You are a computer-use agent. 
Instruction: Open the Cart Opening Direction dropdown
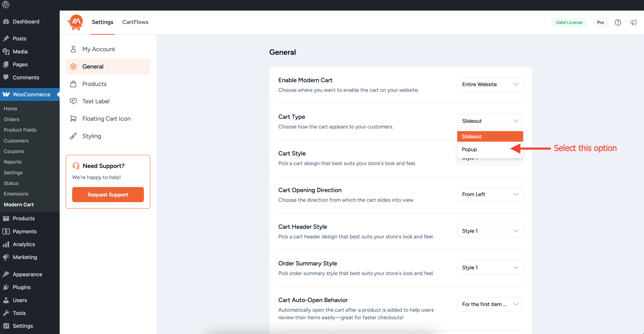(490, 194)
